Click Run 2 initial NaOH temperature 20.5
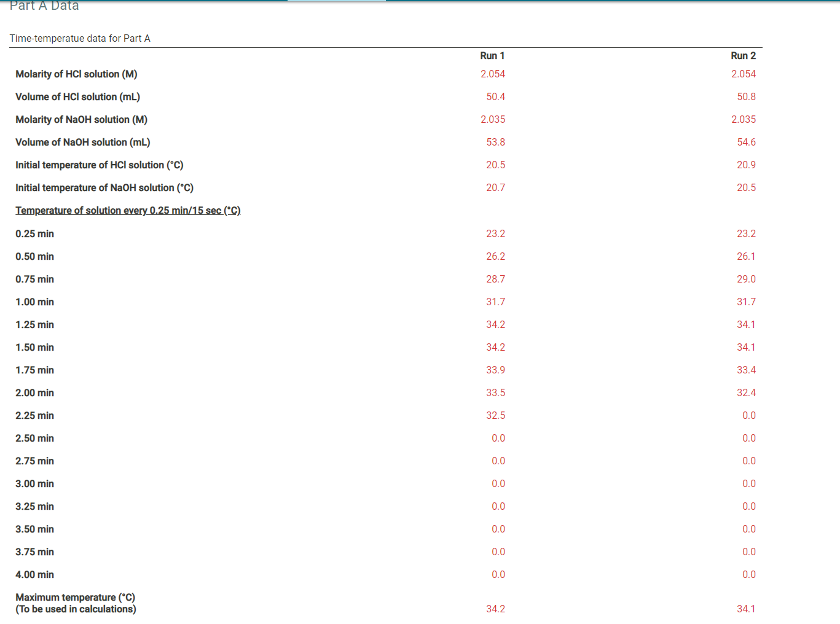The image size is (840, 624). [746, 187]
